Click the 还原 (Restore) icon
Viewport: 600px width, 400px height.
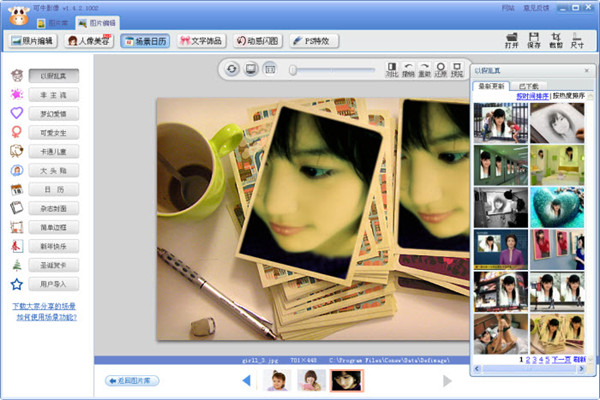(x=441, y=69)
